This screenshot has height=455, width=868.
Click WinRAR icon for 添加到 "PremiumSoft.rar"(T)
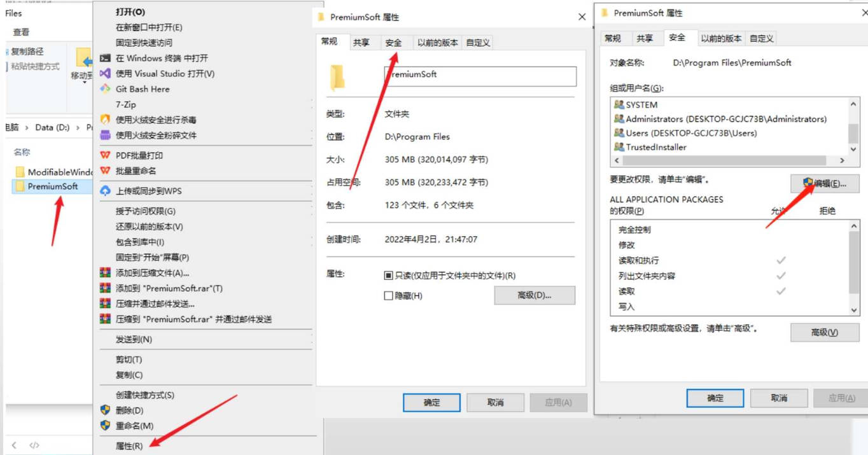[105, 288]
